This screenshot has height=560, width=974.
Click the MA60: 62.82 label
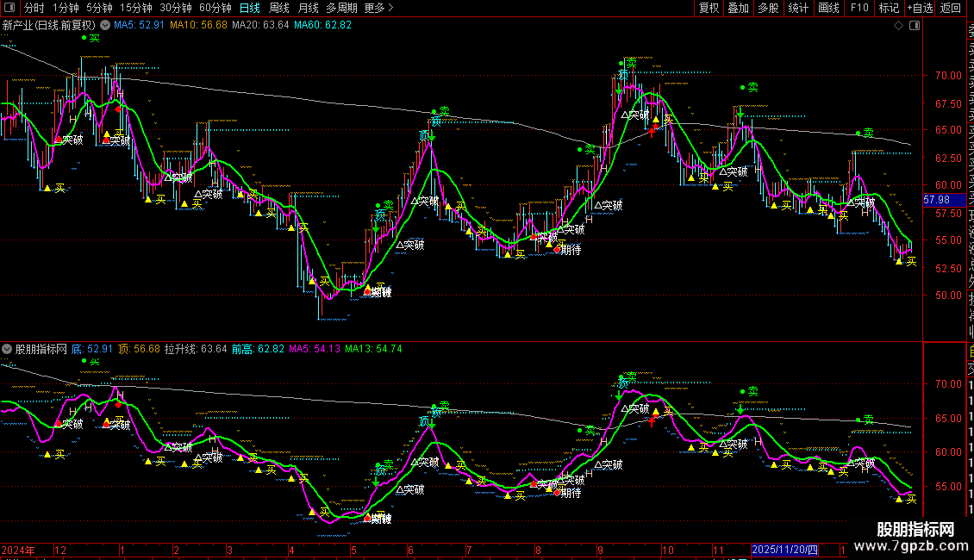pyautogui.click(x=323, y=25)
